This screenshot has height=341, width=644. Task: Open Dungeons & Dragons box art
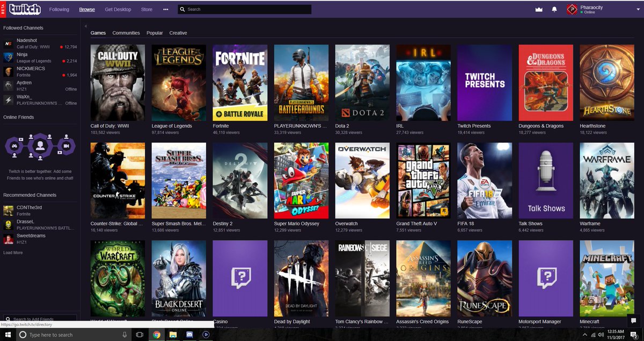pyautogui.click(x=546, y=82)
